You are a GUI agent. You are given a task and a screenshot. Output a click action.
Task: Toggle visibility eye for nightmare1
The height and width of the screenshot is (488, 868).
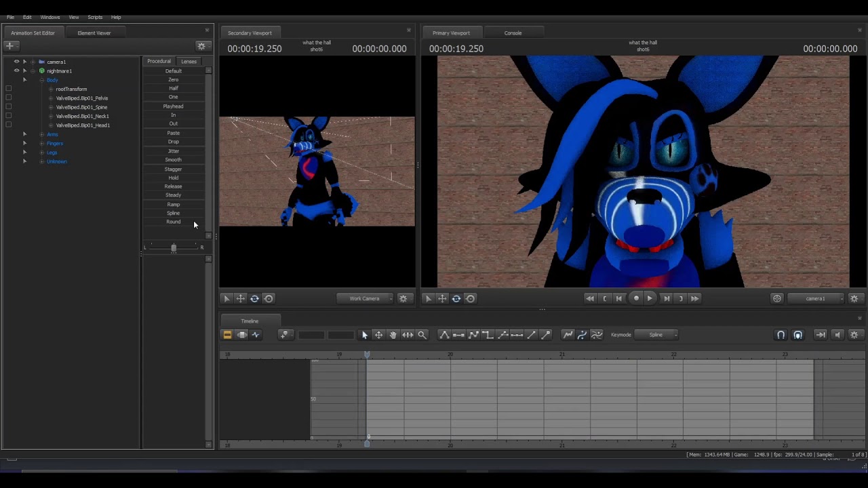pos(16,70)
